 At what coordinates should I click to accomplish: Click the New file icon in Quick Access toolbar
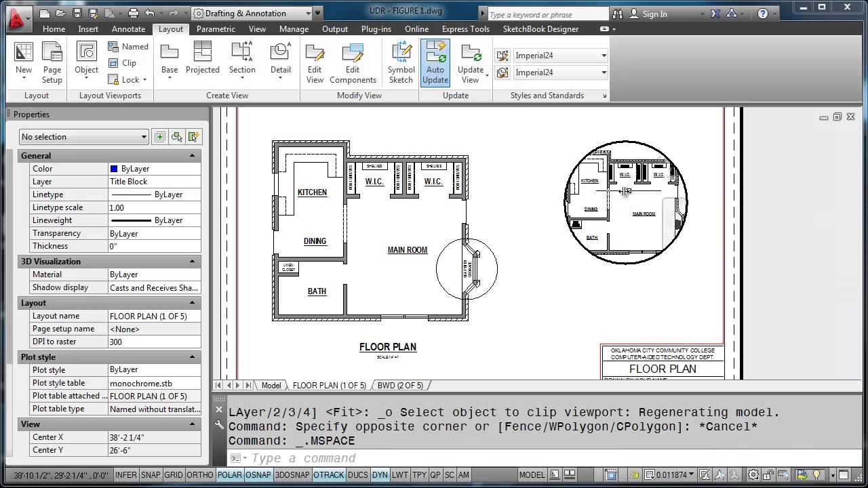point(45,13)
